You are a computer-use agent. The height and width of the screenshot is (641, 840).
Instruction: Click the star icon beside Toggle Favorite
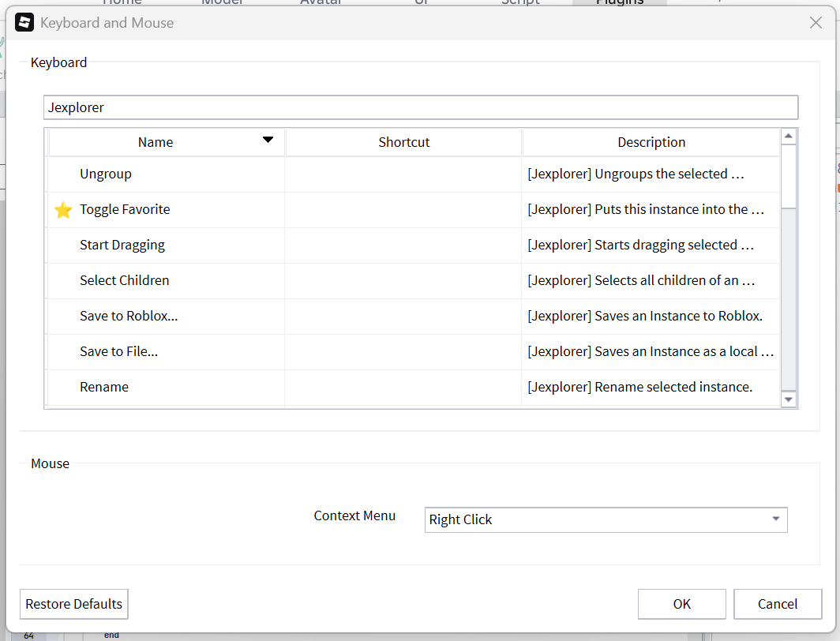(x=63, y=209)
